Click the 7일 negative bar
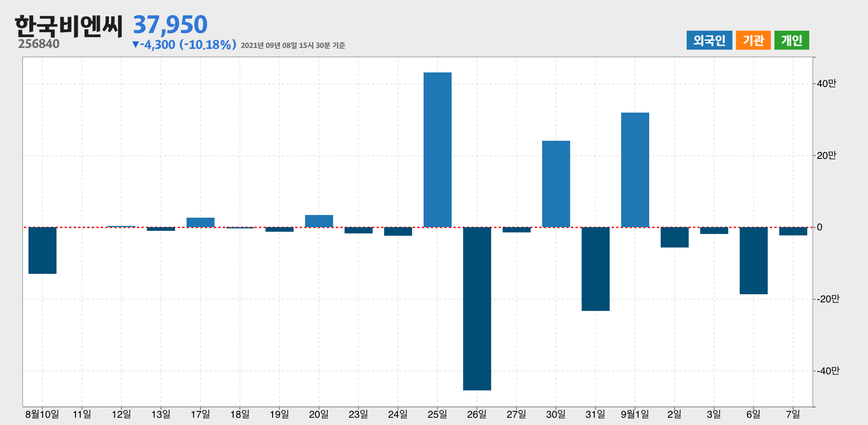This screenshot has width=868, height=425. 793,231
